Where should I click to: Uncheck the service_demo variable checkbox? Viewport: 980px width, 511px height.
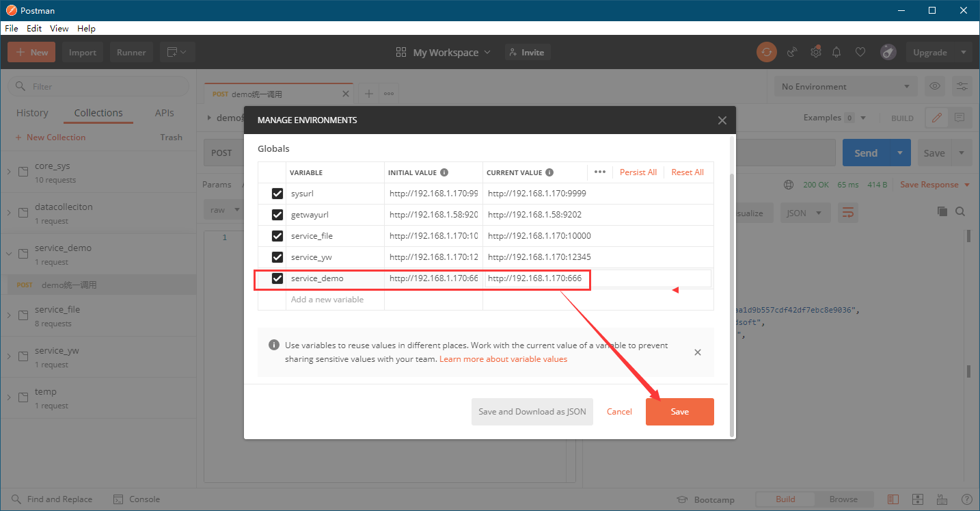coord(277,278)
